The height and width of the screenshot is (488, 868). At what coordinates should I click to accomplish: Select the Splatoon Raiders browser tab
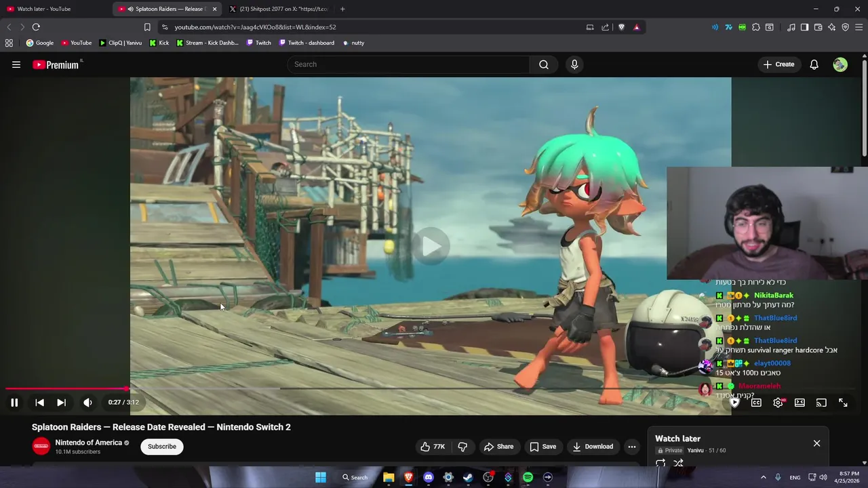[x=167, y=9]
